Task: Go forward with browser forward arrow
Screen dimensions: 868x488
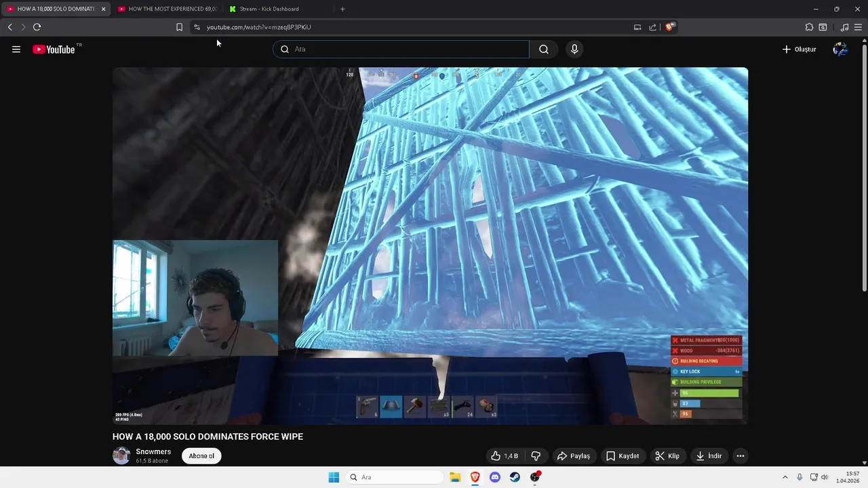Action: click(23, 27)
